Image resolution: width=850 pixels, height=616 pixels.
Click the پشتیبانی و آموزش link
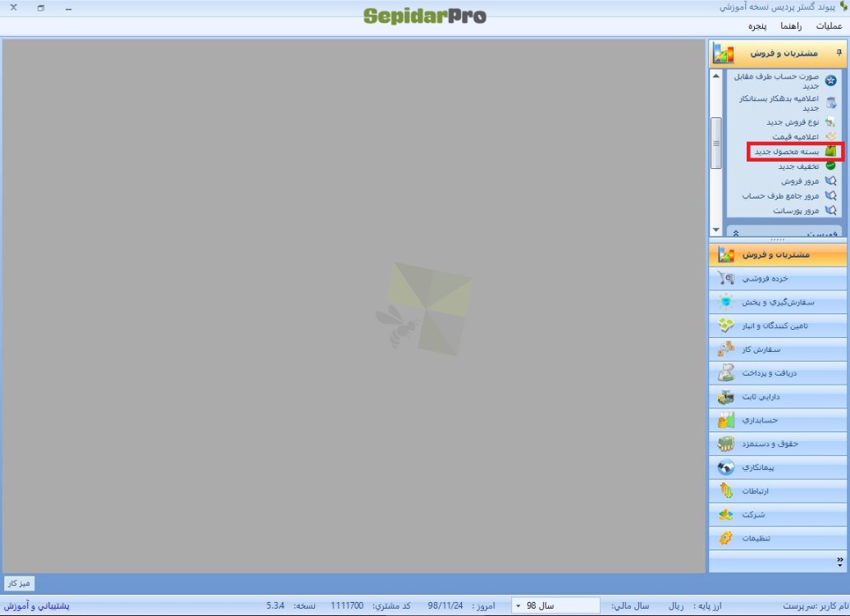[37, 605]
